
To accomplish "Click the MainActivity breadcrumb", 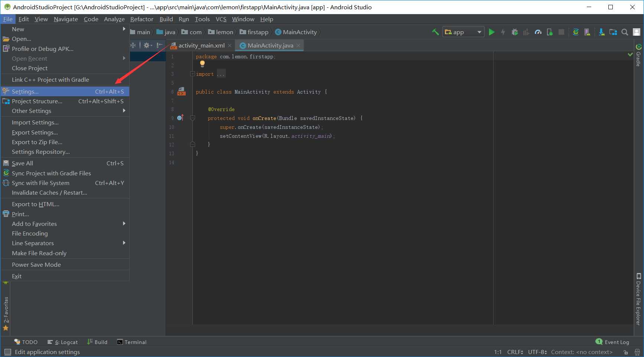I will (296, 32).
